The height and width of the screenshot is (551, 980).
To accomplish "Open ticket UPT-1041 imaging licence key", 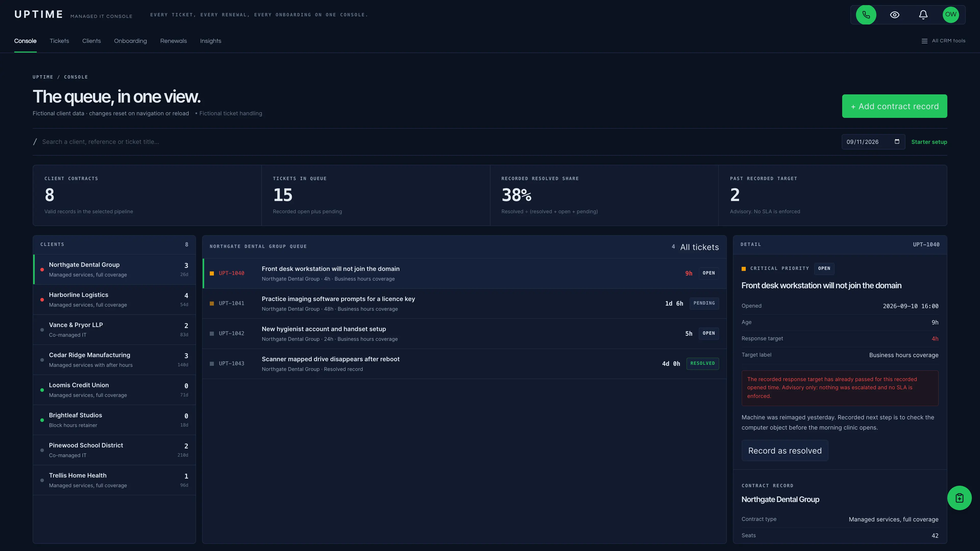I will pos(464,304).
